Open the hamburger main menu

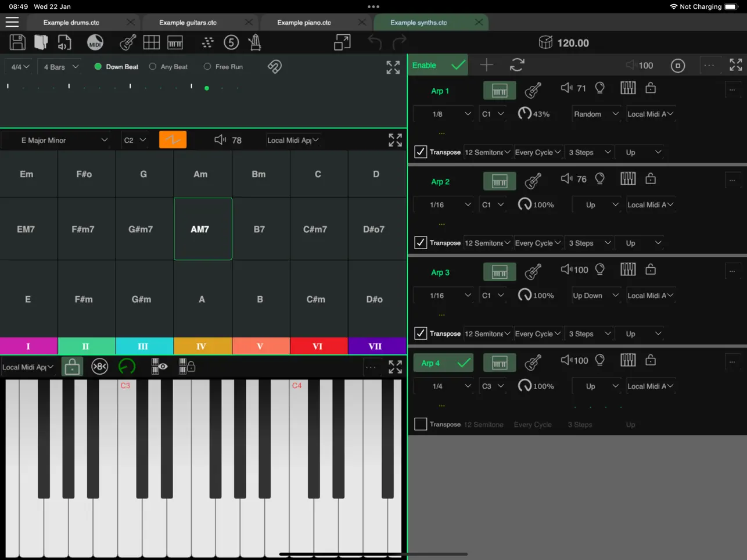click(12, 22)
